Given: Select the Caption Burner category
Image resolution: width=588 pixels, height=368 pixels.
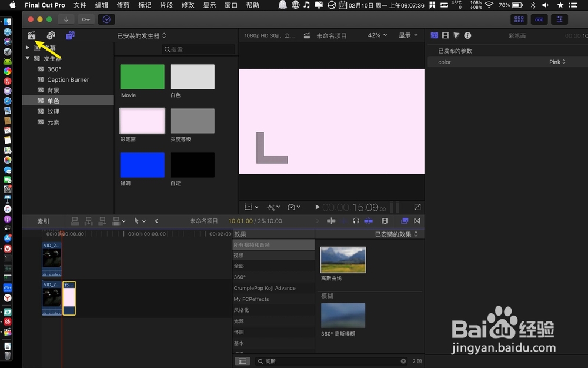Looking at the screenshot, I should pos(68,79).
